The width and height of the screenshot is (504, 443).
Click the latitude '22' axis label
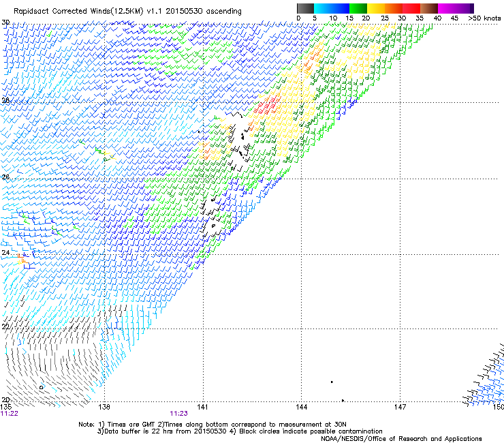coord(5,327)
